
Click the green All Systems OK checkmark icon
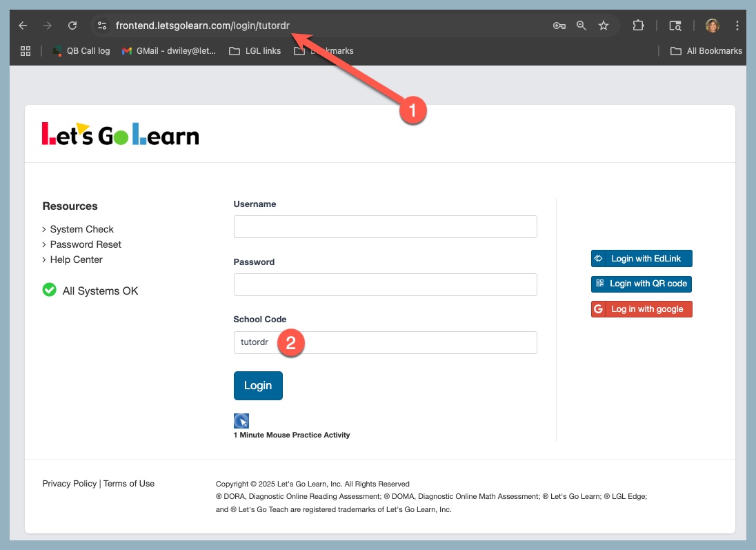tap(49, 290)
